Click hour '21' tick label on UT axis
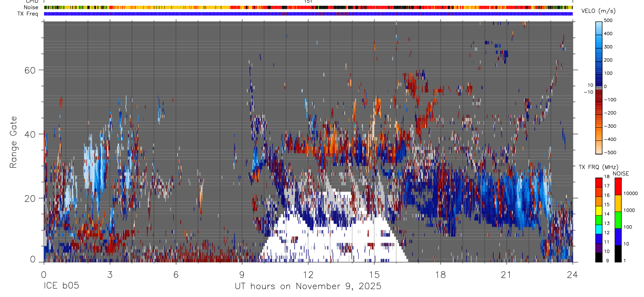644x297 pixels. click(506, 275)
